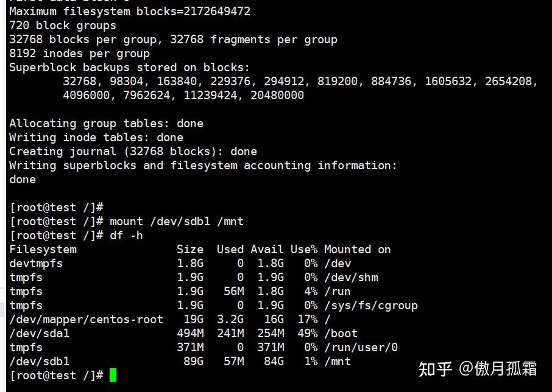This screenshot has height=392, width=552.
Task: Click the /sys/fs/cgroup mount point
Action: tap(371, 306)
